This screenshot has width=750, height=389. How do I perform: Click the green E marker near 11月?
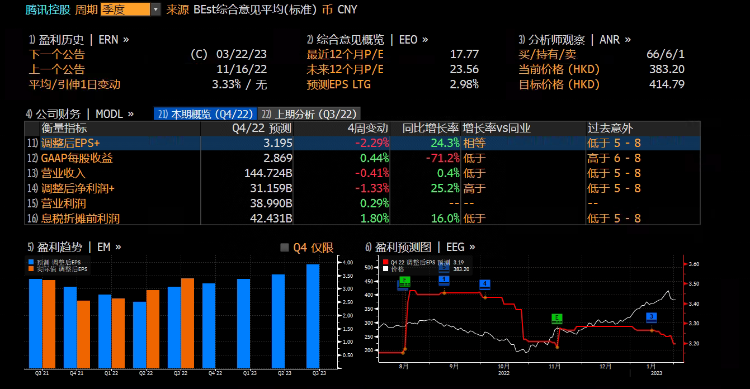tap(556, 318)
